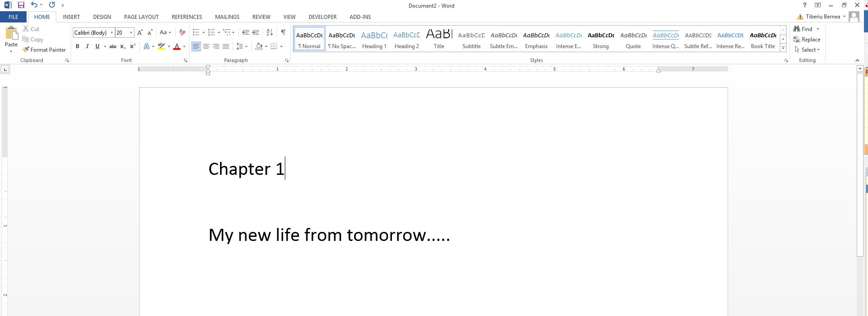Apply the red font color swatch
Viewport: 868px width, 316px height.
pyautogui.click(x=177, y=46)
